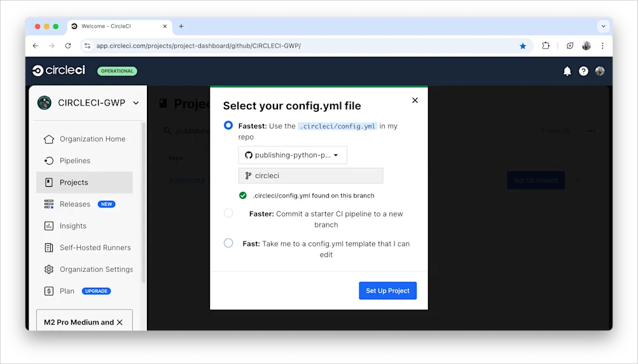Viewport: 638px width, 364px height.
Task: Open the browser extensions puzzle icon
Action: point(546,46)
